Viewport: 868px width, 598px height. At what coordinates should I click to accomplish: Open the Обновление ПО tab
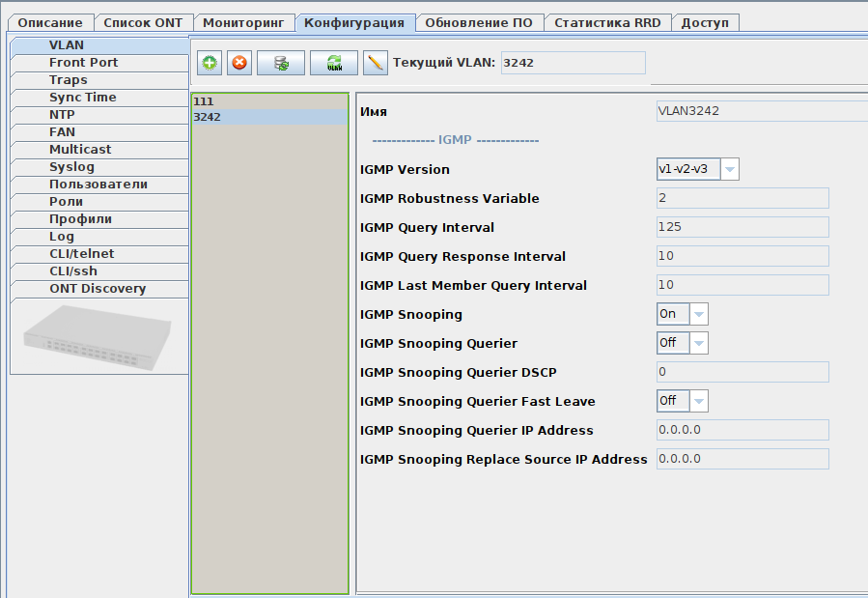tap(479, 22)
